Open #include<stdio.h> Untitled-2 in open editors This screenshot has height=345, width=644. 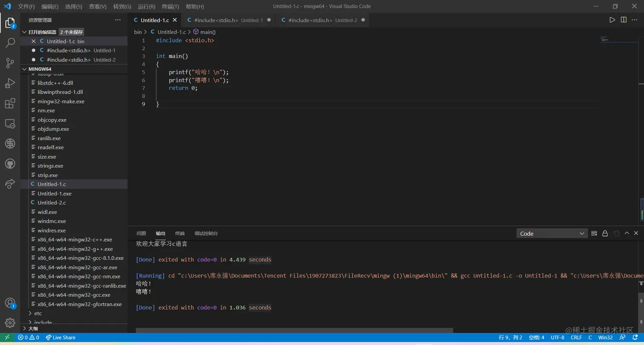[x=74, y=60]
